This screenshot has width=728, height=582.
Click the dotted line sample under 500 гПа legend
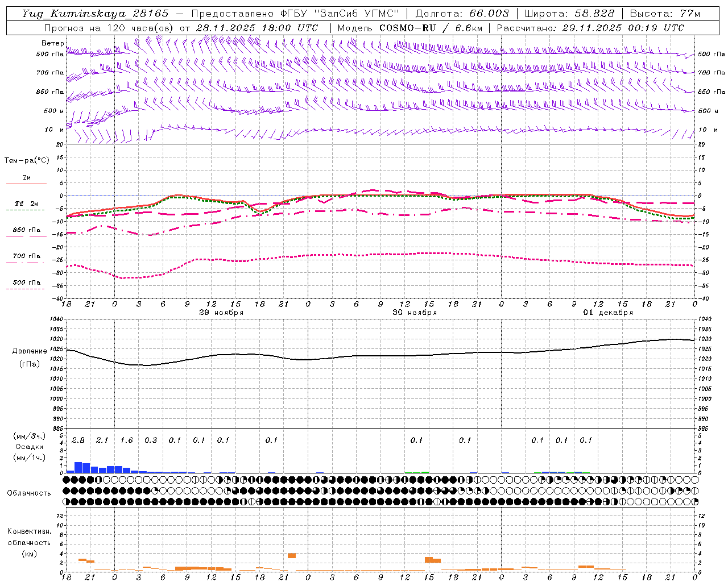(x=26, y=289)
